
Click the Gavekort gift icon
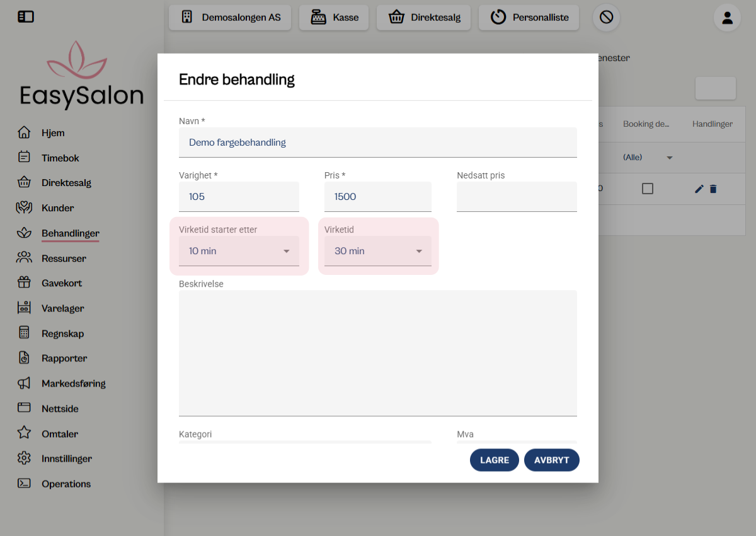coord(25,283)
